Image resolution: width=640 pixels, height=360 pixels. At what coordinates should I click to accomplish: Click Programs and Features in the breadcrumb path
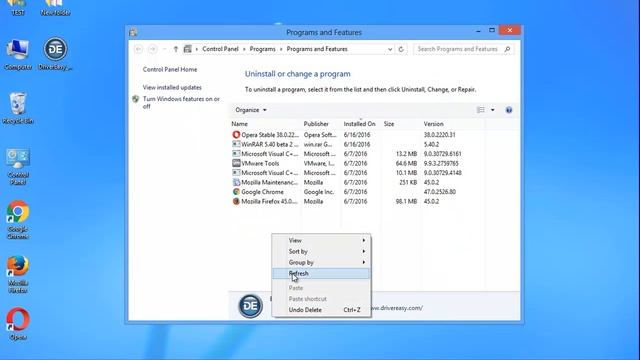[317, 49]
